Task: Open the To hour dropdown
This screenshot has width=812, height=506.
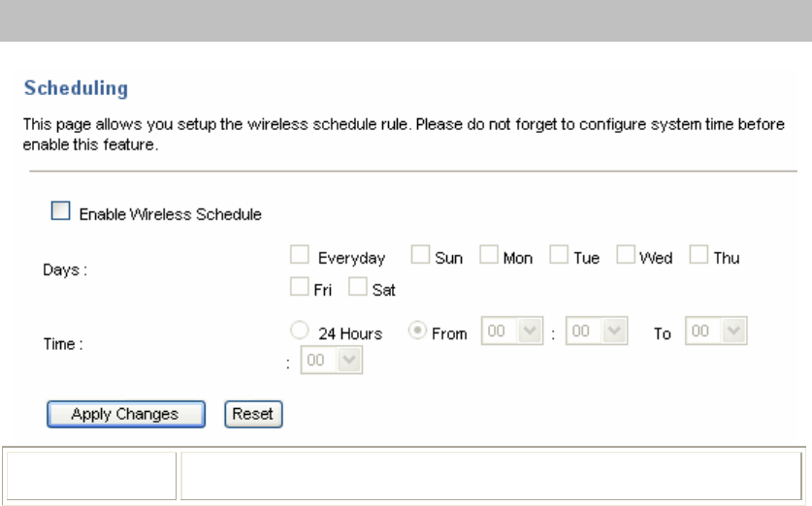Action: click(x=716, y=331)
